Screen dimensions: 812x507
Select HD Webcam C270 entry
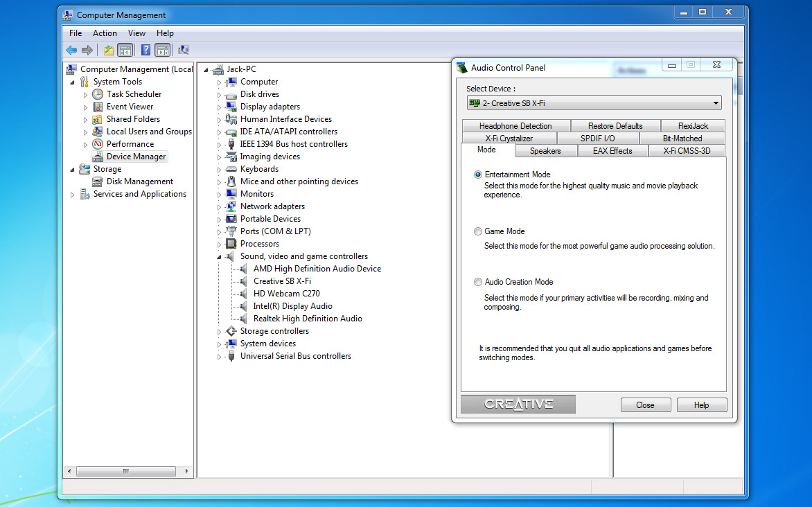286,294
